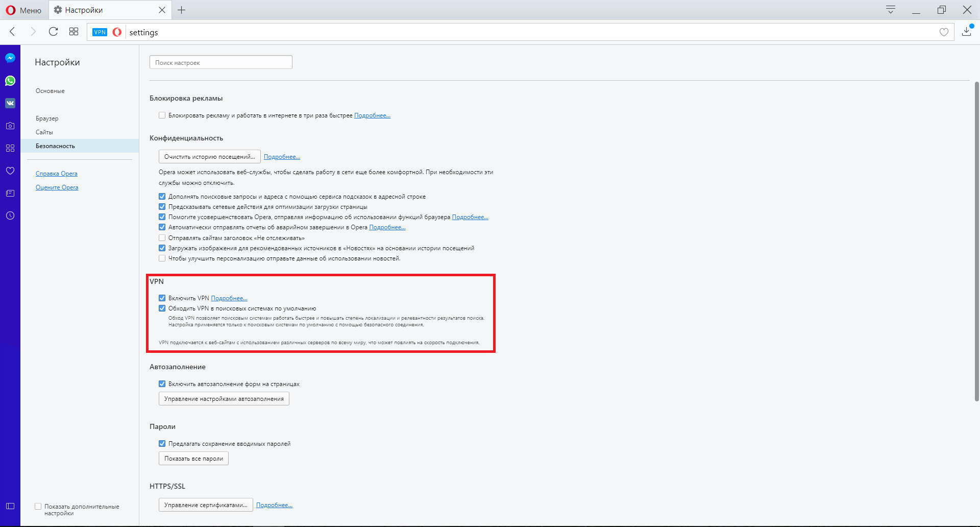The width and height of the screenshot is (980, 527).
Task: Check «Показать дополнительные настройки»
Action: click(38, 506)
